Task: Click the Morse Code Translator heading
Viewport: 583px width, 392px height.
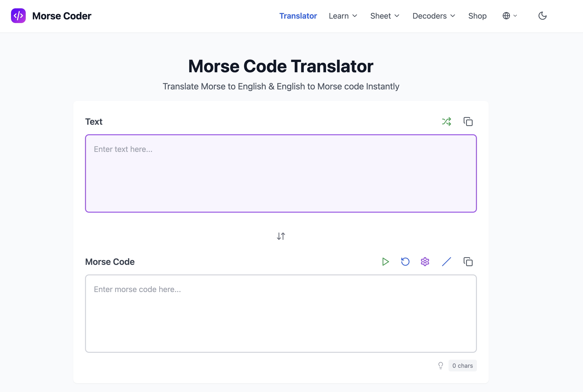Action: [281, 66]
